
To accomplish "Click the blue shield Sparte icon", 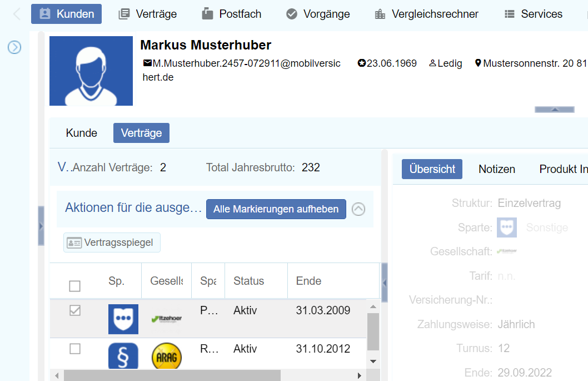I will tap(123, 319).
